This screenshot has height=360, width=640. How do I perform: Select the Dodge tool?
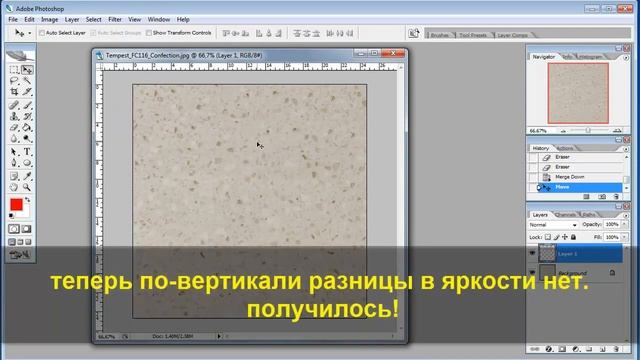point(27,138)
